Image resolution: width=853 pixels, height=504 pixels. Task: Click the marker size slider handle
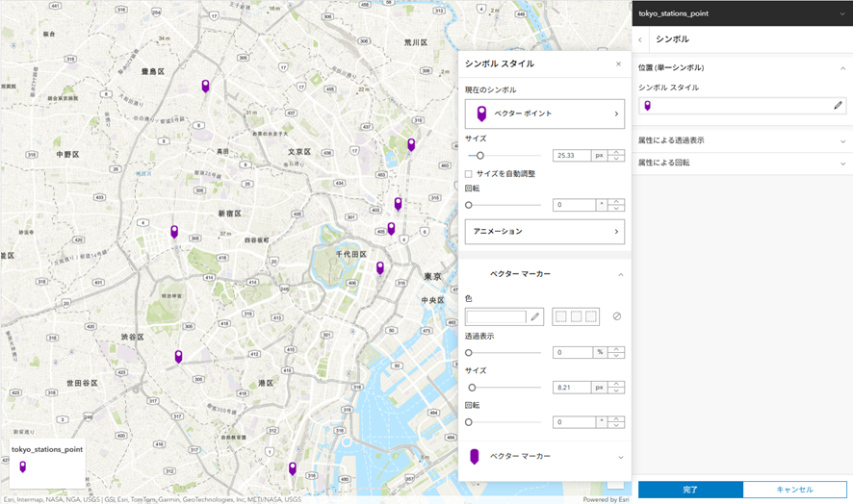pyautogui.click(x=472, y=388)
